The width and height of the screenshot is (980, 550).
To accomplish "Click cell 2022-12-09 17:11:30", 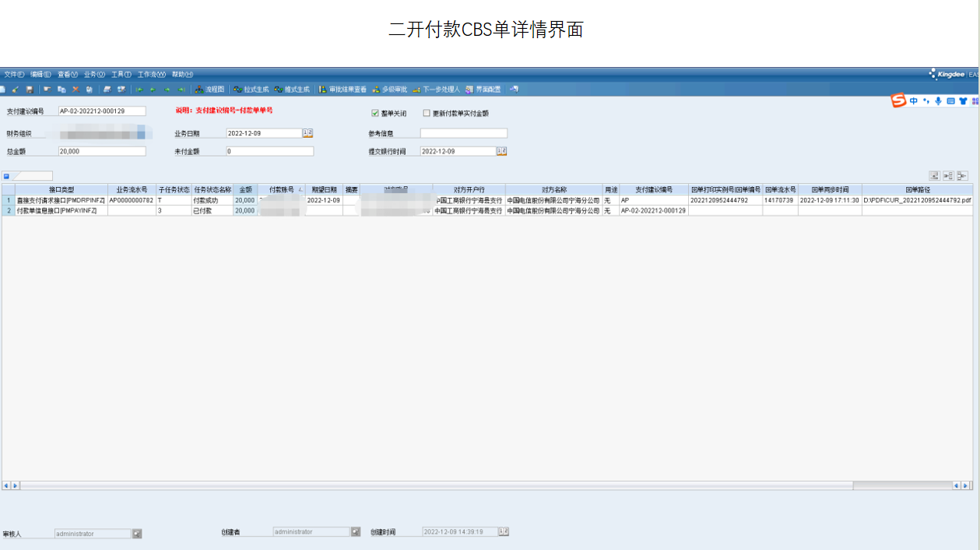I will click(x=830, y=200).
